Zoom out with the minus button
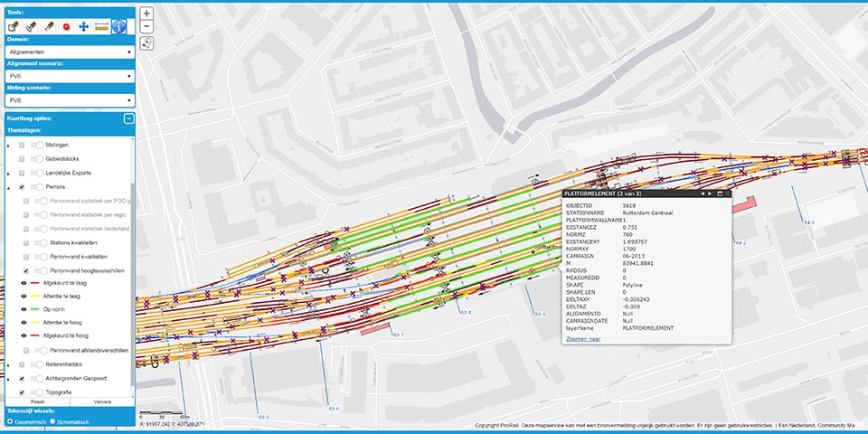The height and width of the screenshot is (434, 868). pos(146,26)
